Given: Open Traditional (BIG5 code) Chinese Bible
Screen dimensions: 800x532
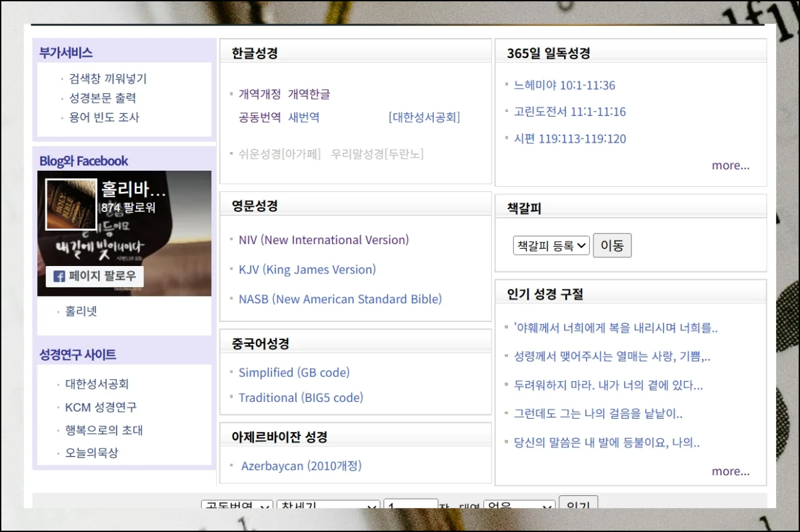Looking at the screenshot, I should pyautogui.click(x=301, y=398).
